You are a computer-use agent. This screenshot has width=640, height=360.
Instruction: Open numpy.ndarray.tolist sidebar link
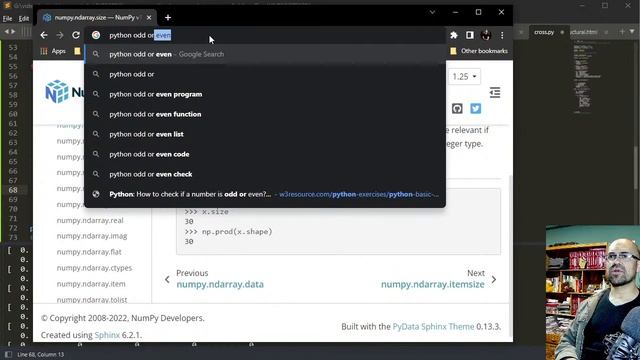(92, 300)
